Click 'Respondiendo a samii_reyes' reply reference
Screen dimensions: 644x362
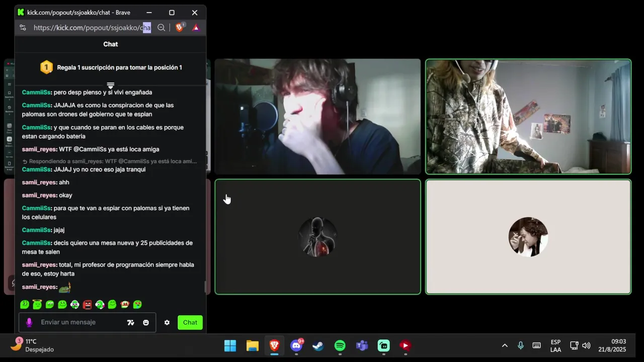tap(110, 161)
